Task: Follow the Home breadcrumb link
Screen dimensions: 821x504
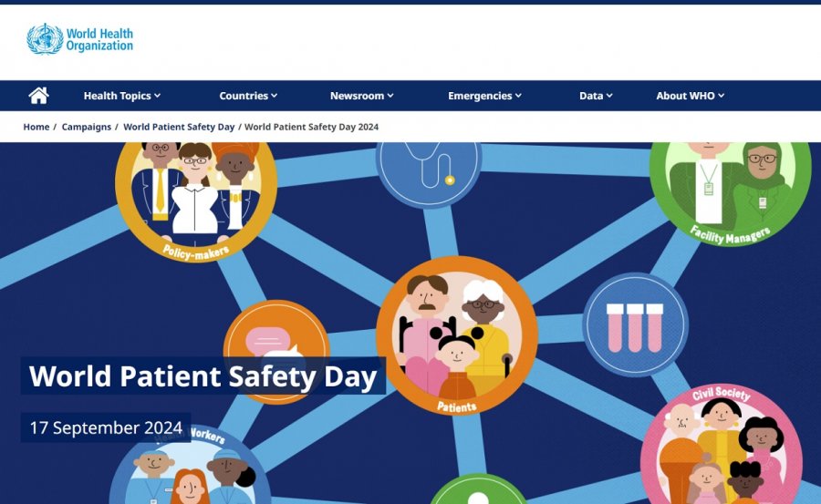Action: pos(36,127)
